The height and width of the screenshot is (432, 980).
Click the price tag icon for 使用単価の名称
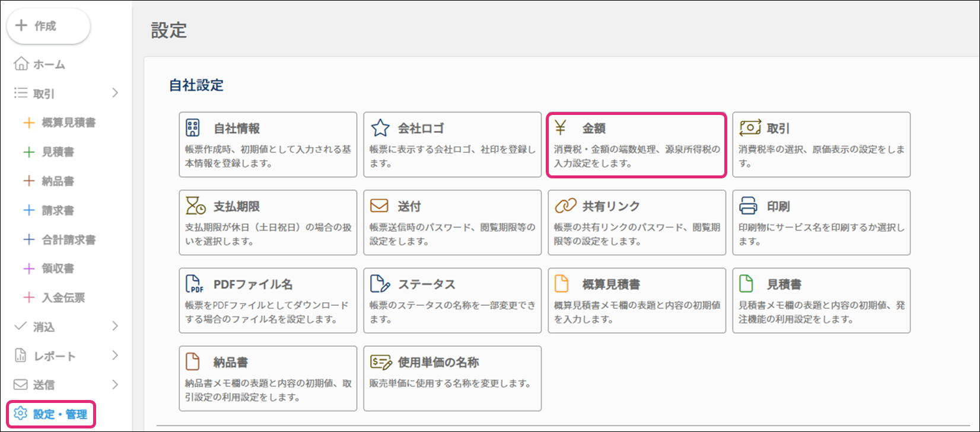coord(381,362)
